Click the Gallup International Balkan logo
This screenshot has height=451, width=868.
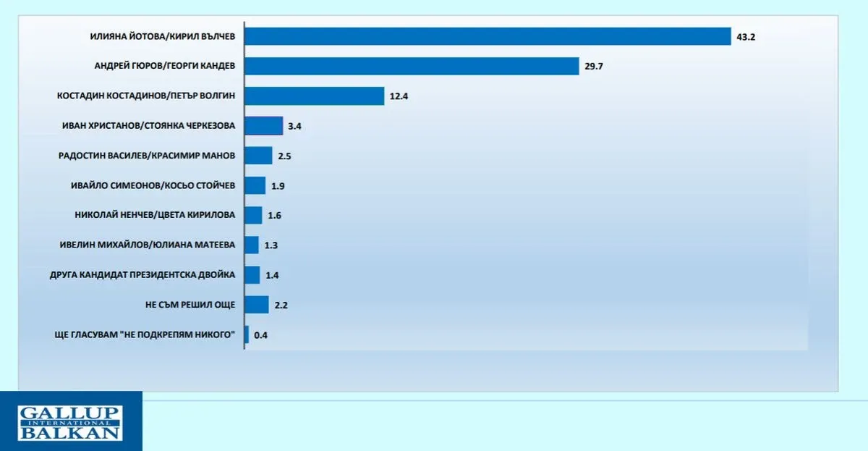(71, 421)
